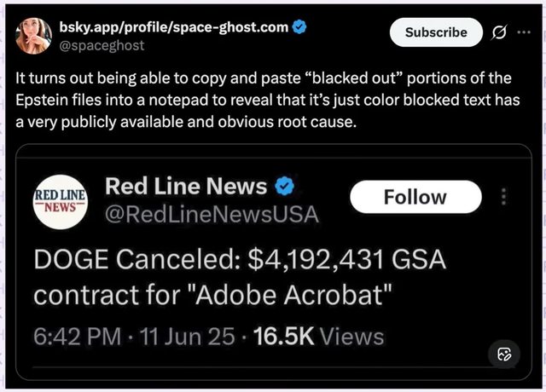This screenshot has height=392, width=546.
Task: Open the embedded tweet's vertical dots menu
Action: click(504, 198)
